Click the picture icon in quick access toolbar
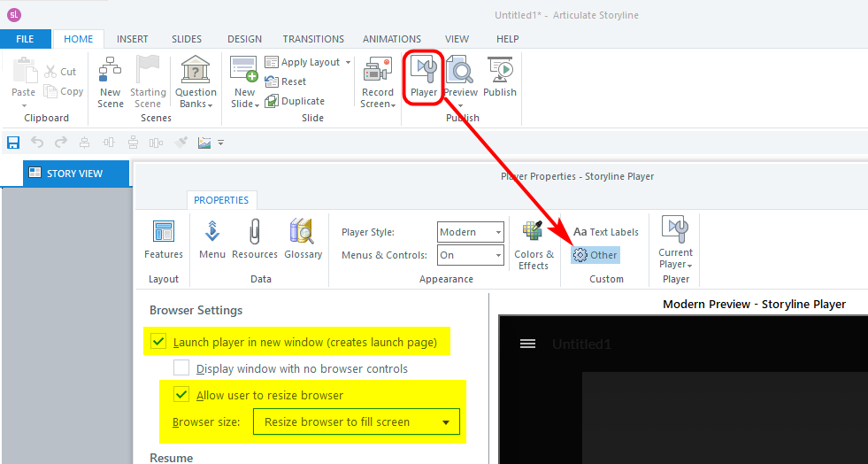 click(x=204, y=143)
